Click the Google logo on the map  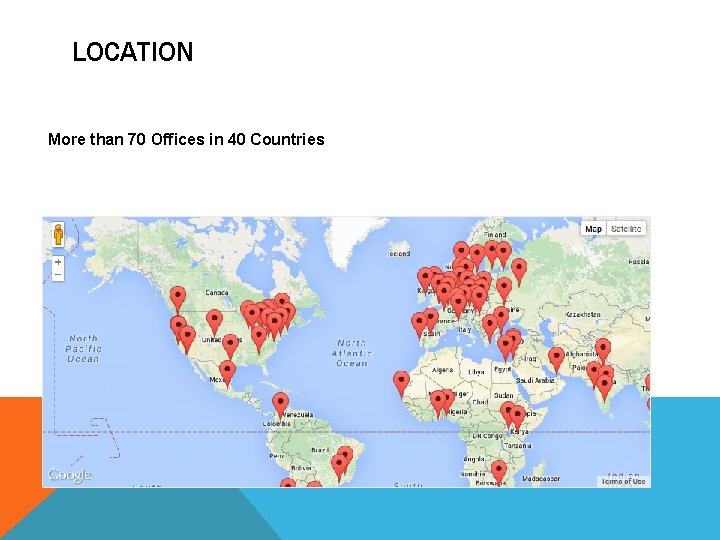click(x=69, y=475)
